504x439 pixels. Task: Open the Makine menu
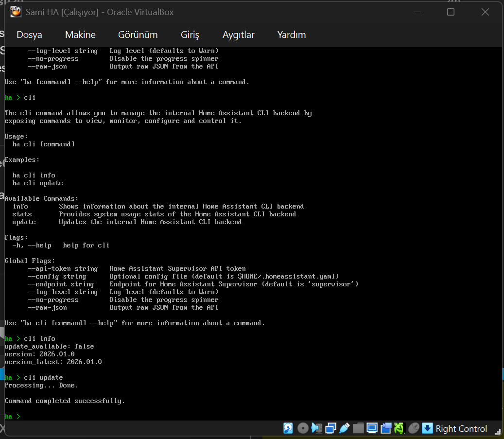(80, 35)
